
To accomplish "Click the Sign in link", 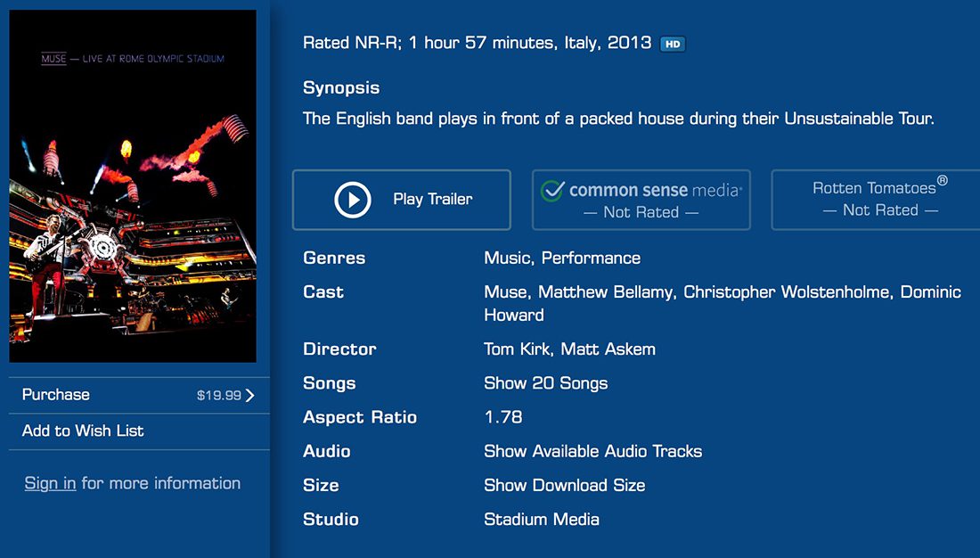I will pos(50,483).
